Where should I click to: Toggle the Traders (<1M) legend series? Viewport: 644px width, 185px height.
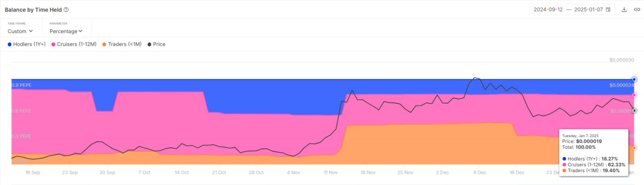click(122, 44)
